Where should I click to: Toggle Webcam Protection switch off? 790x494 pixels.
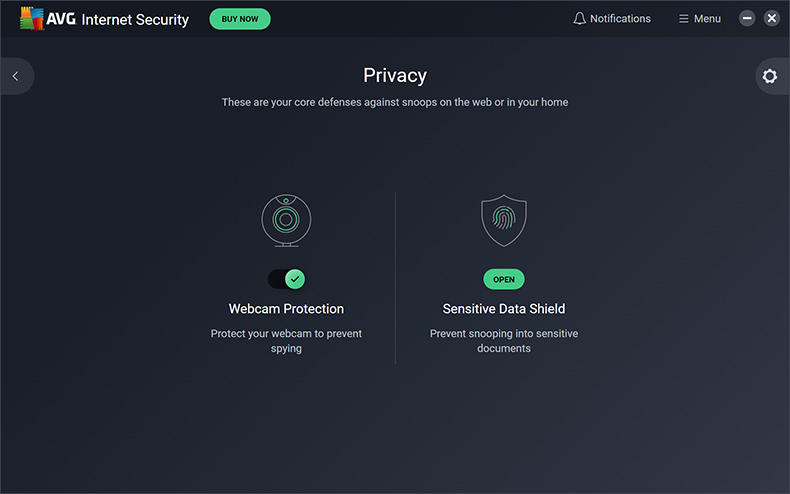(x=287, y=279)
